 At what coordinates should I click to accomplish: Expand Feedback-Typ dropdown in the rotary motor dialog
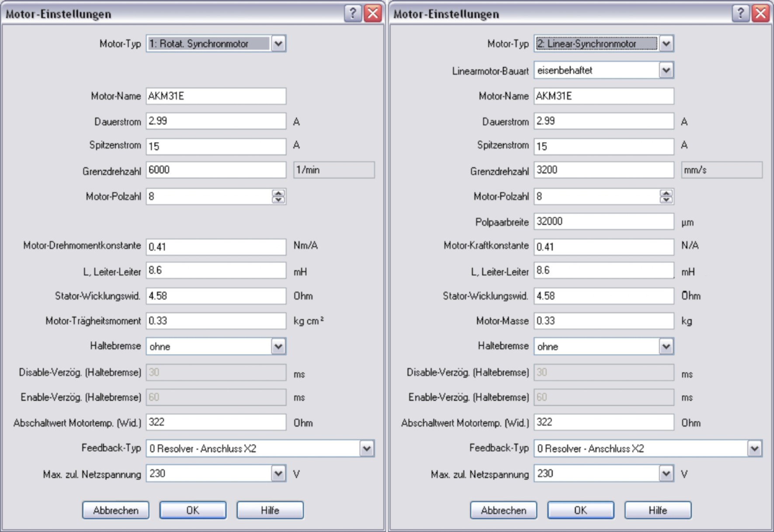click(x=367, y=449)
